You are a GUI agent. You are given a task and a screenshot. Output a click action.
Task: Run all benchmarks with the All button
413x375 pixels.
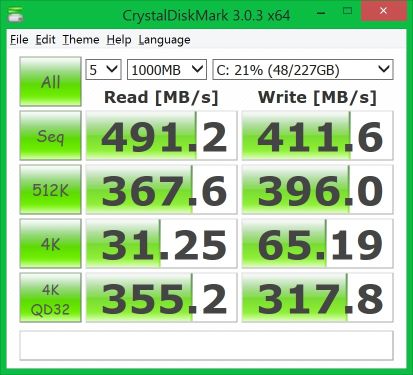point(50,82)
